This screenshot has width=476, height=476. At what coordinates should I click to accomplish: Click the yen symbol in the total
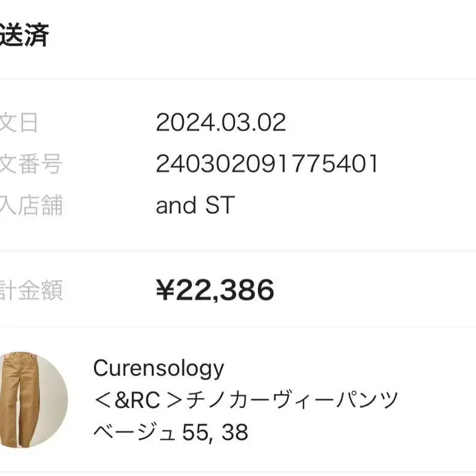[x=165, y=290]
